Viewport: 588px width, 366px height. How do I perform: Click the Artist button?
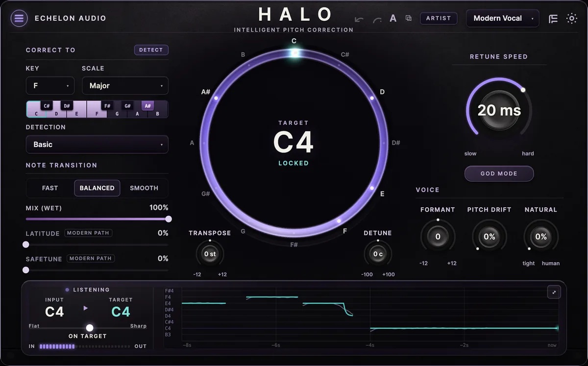click(439, 18)
